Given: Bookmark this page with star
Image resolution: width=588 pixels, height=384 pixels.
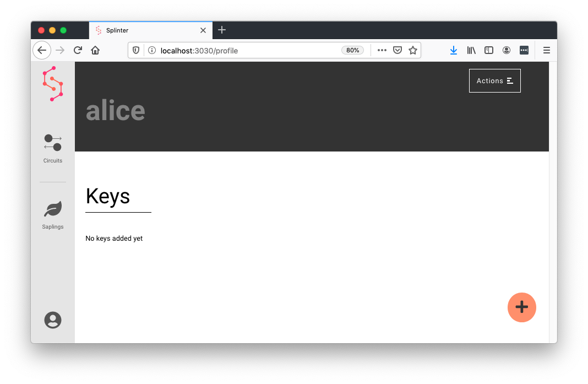Looking at the screenshot, I should click(x=413, y=50).
